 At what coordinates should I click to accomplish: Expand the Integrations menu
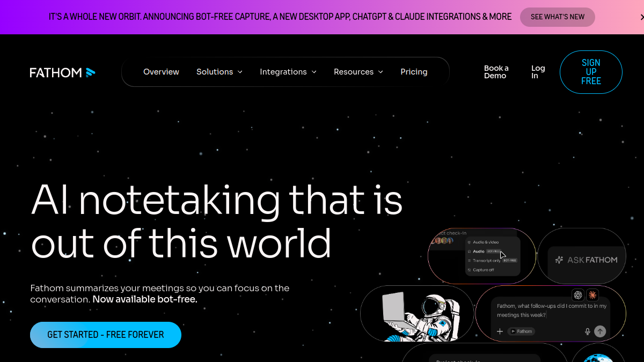[x=288, y=72]
